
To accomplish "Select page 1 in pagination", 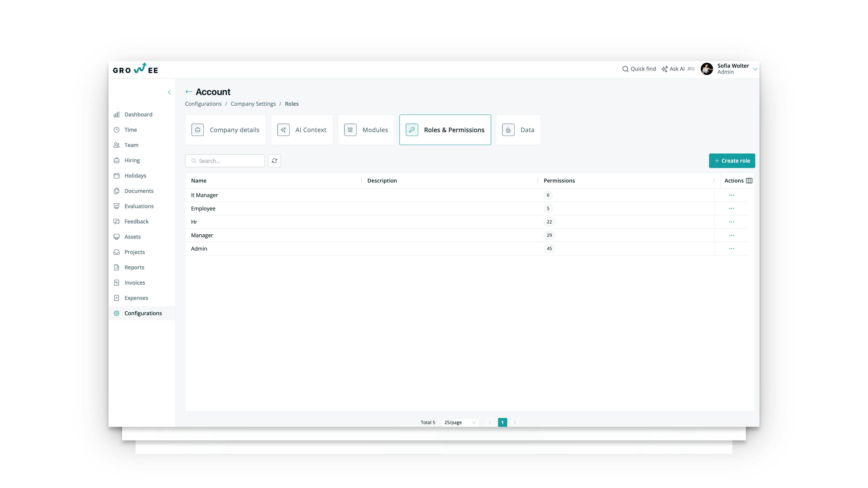I will point(502,422).
